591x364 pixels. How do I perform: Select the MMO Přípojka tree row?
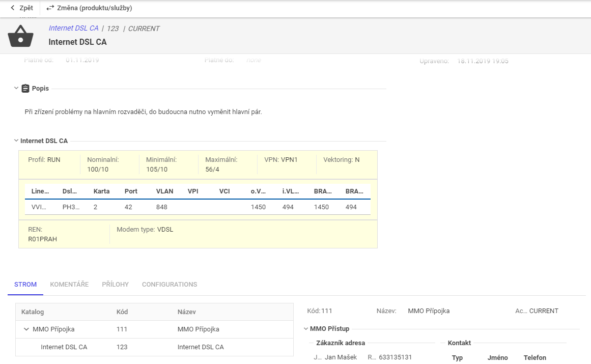(x=53, y=329)
